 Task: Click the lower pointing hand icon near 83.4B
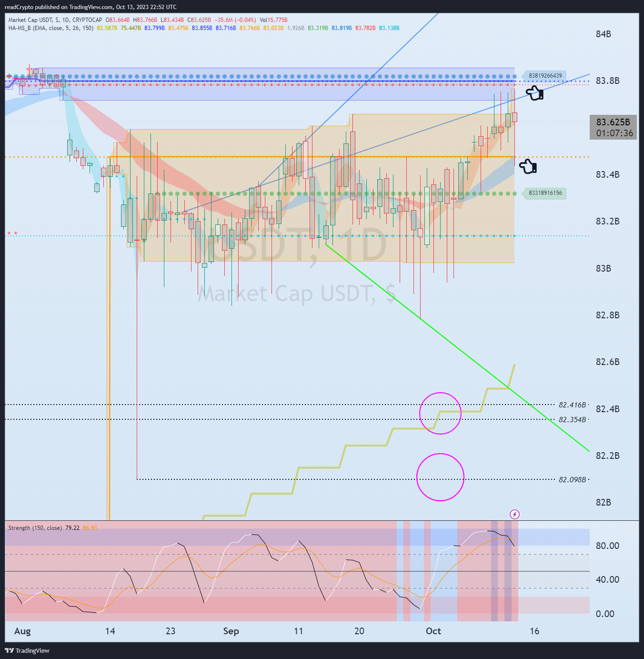tap(528, 166)
